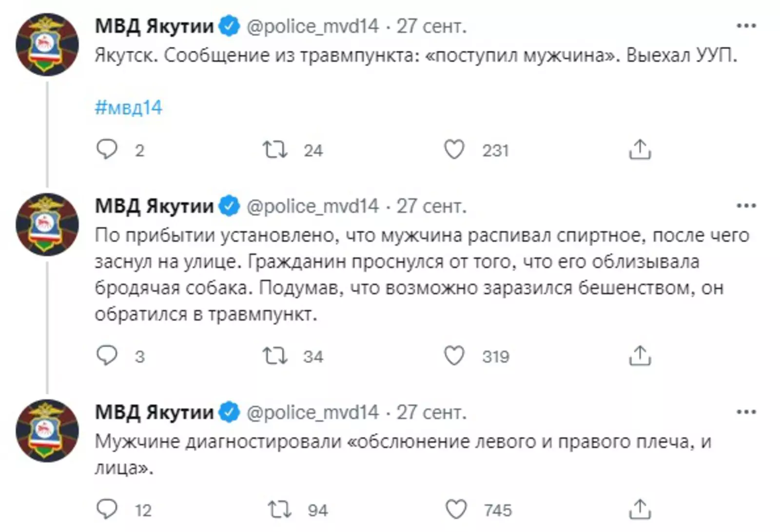The image size is (780, 532).
Task: Open the 27 сент. timestamp of first tweet
Action: (x=431, y=26)
